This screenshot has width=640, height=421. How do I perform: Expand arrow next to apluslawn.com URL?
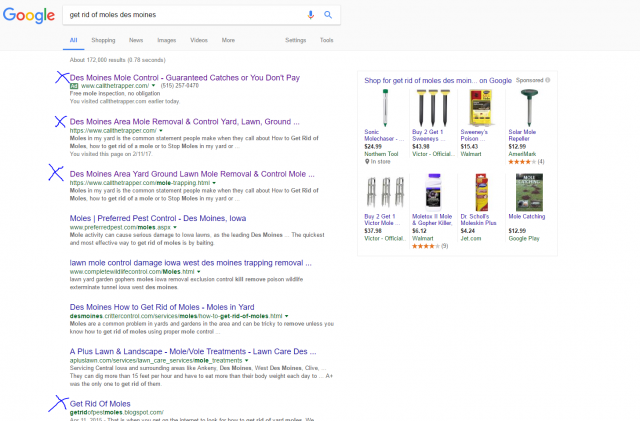[x=247, y=361]
